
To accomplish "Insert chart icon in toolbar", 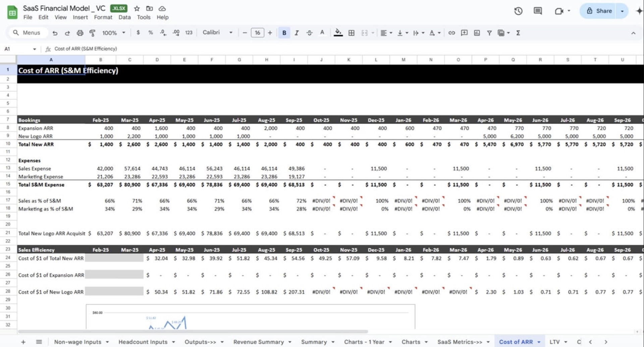I will click(x=477, y=33).
